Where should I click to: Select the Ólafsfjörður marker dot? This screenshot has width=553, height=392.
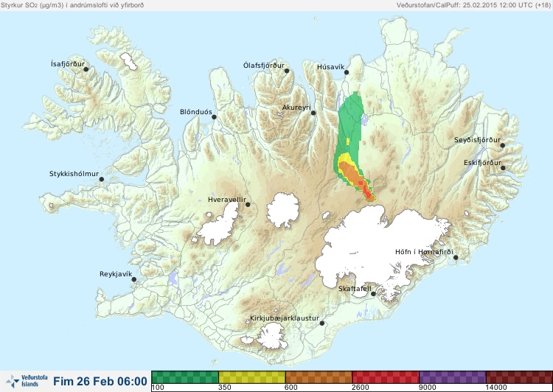tap(287, 71)
